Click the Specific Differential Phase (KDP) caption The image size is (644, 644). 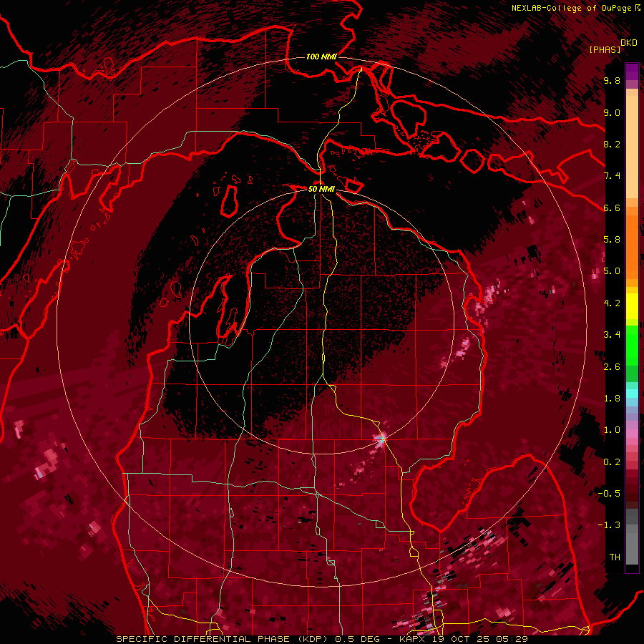(223, 639)
